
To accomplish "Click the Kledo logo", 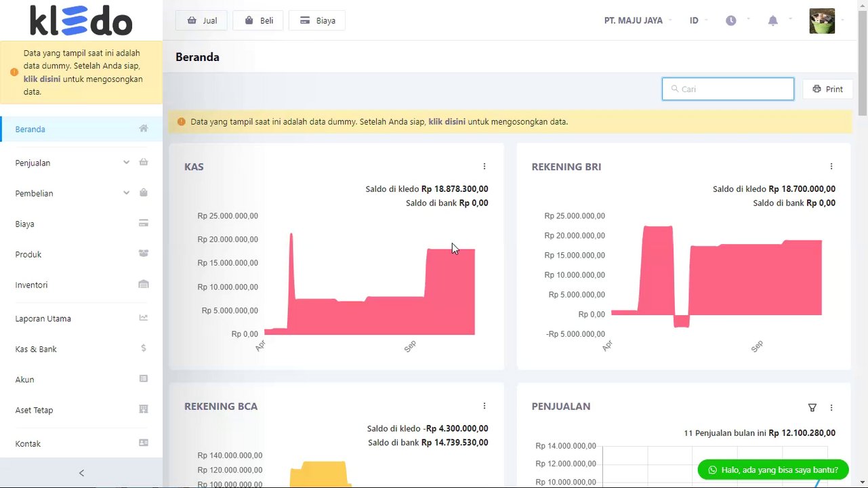I will point(81,20).
